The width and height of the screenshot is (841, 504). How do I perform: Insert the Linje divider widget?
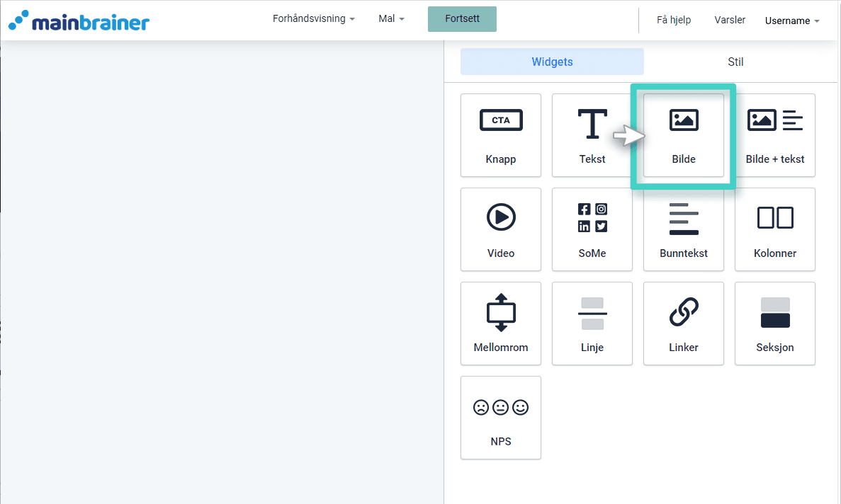pyautogui.click(x=592, y=323)
